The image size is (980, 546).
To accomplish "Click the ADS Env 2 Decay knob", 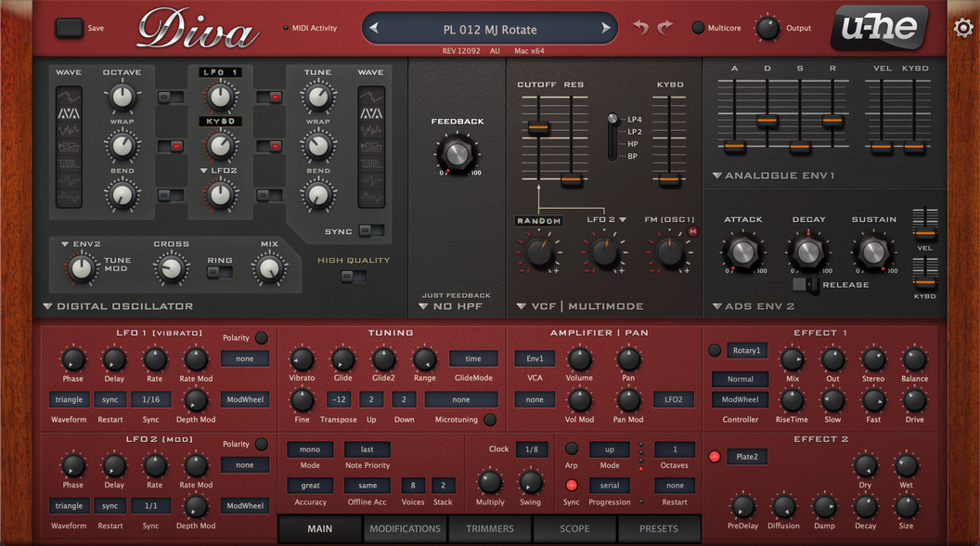I will [808, 252].
